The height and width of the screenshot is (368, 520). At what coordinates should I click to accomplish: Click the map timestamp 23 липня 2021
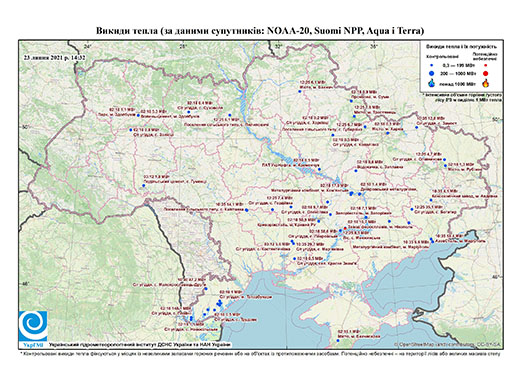(54, 57)
